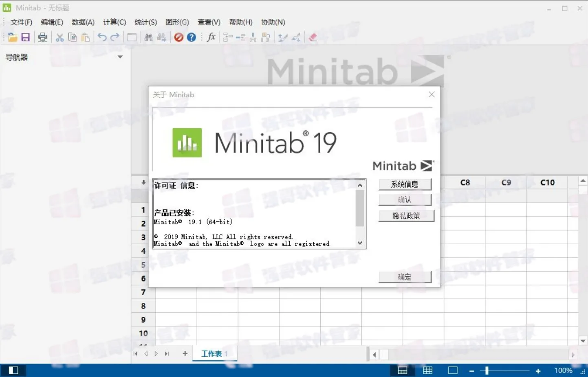Add a new worksheet with the plus icon
Image resolution: width=588 pixels, height=377 pixels.
pyautogui.click(x=185, y=353)
